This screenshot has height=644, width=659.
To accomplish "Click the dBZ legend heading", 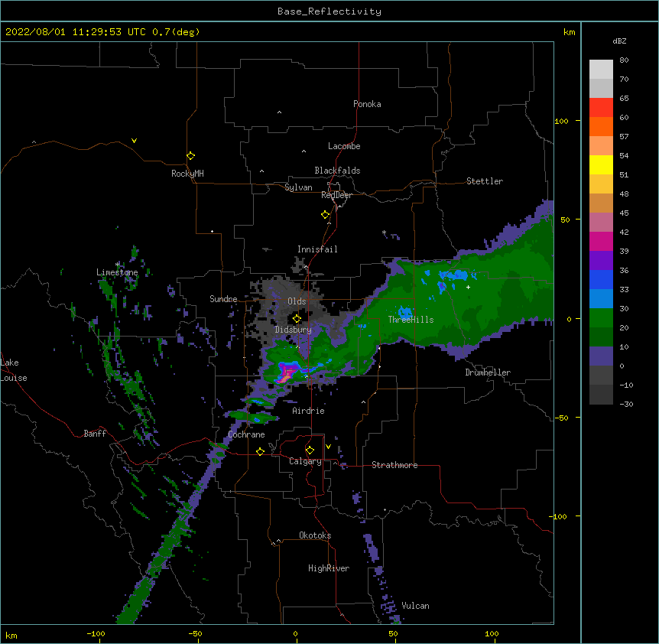I will [x=619, y=41].
